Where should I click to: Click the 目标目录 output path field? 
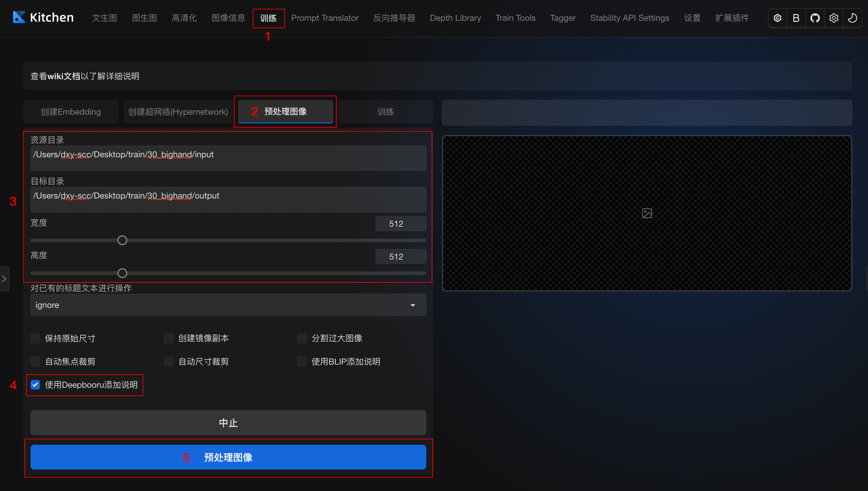tap(228, 199)
